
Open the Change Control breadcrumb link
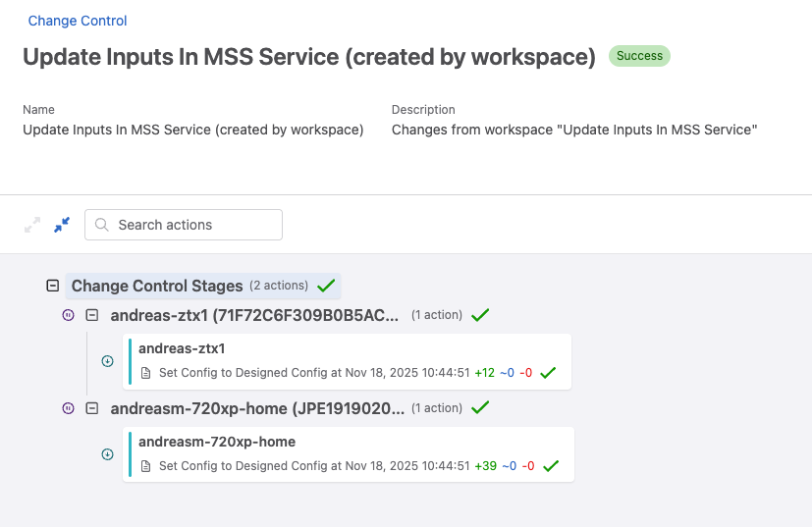pyautogui.click(x=78, y=21)
